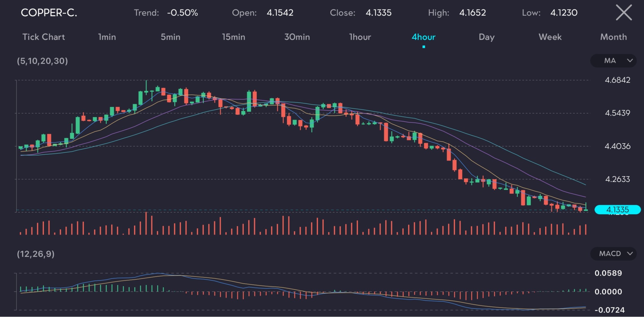Click the MACD parameters (12,26,9) label
This screenshot has width=644, height=317.
tap(36, 254)
